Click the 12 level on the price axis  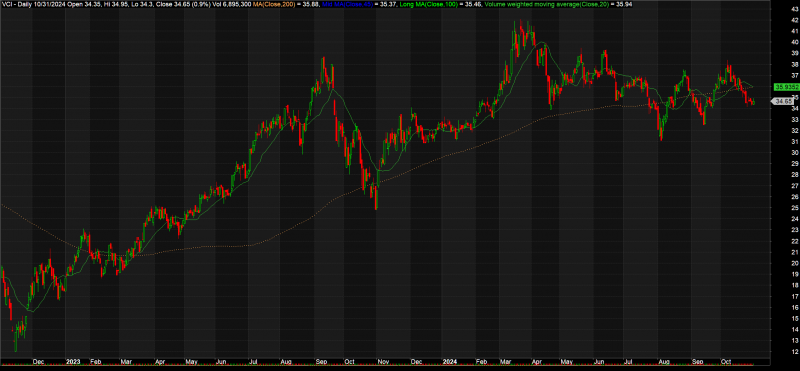click(x=794, y=352)
